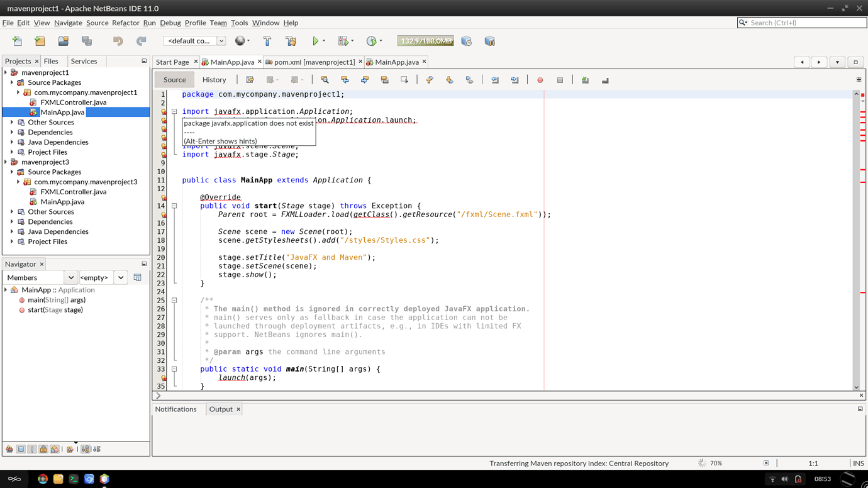Click the New File icon
This screenshot has height=488, width=868.
pos(17,41)
